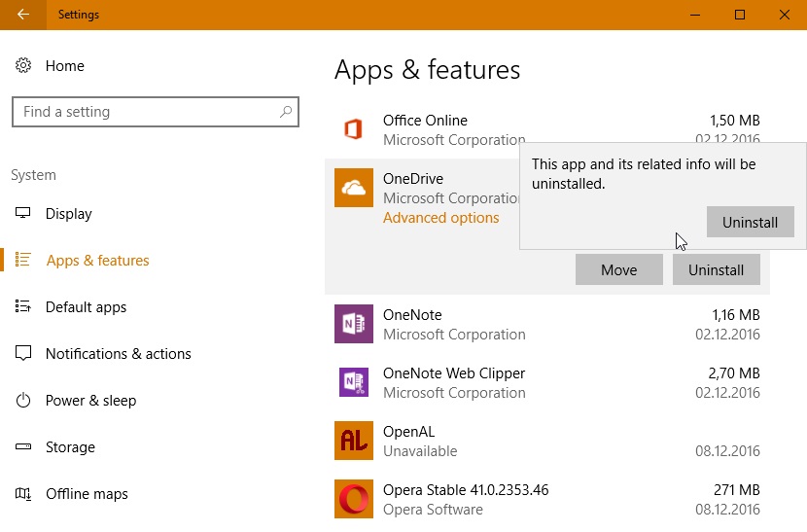Go to Notifications & actions
The image size is (807, 532).
coord(119,354)
